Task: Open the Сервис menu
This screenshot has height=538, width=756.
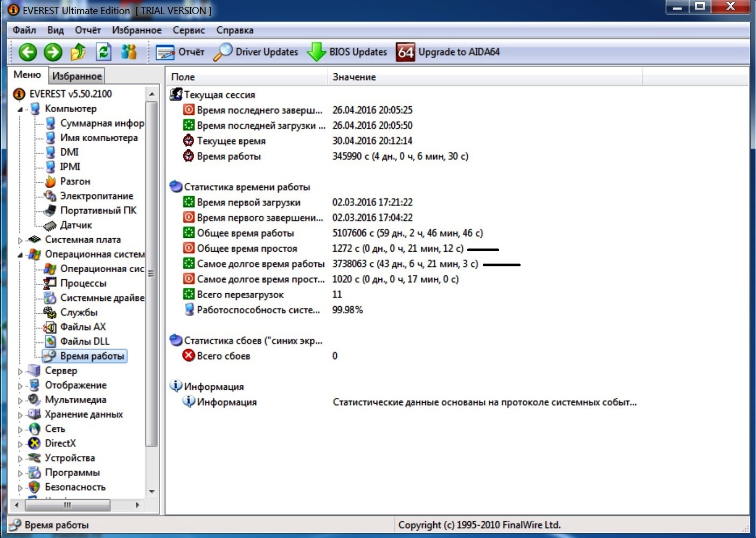Action: (189, 30)
